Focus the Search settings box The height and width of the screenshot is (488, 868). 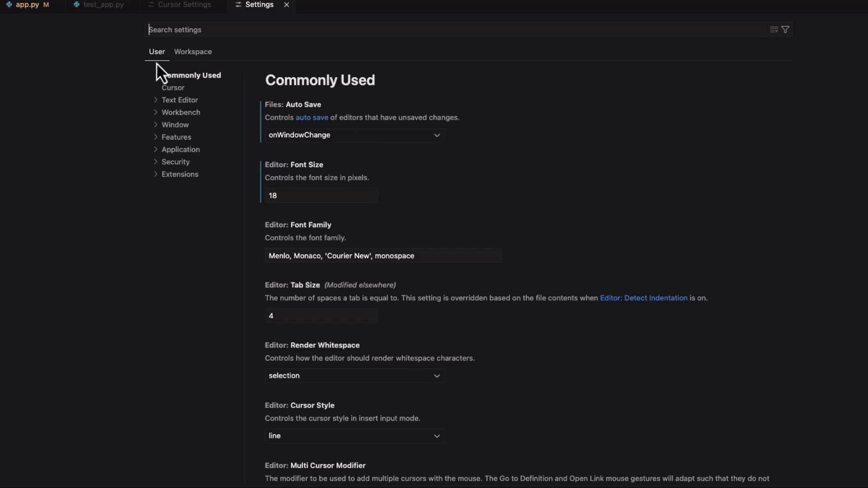click(x=452, y=29)
